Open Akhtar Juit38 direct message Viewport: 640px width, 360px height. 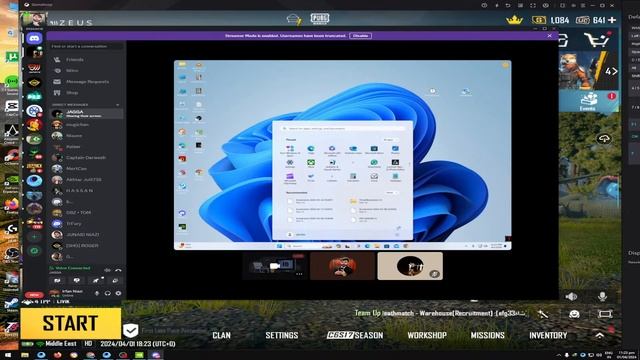point(86,180)
